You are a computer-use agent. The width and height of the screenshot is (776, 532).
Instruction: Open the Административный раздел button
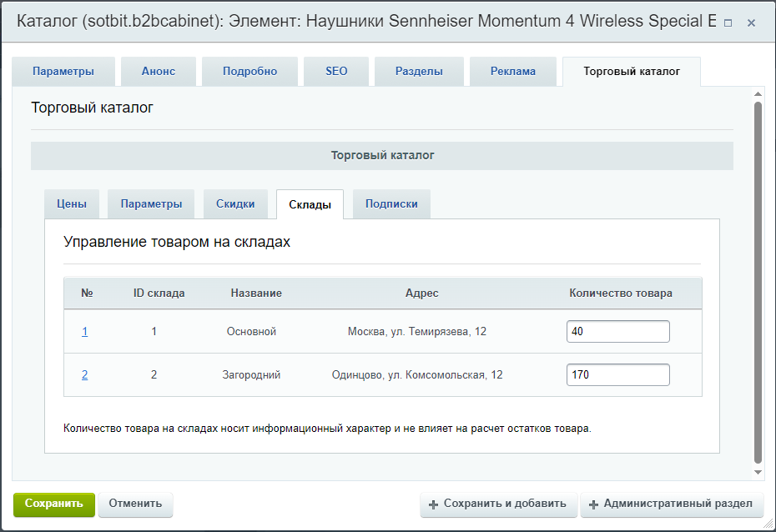pos(672,504)
